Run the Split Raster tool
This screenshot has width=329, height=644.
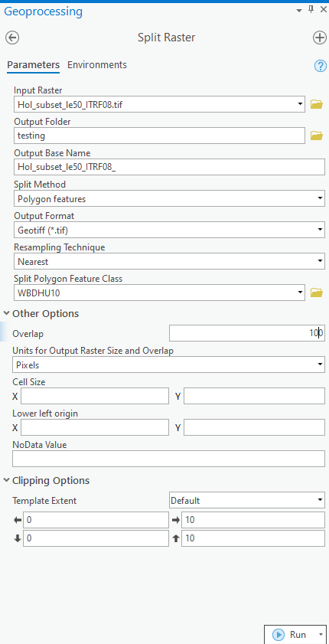(x=290, y=635)
